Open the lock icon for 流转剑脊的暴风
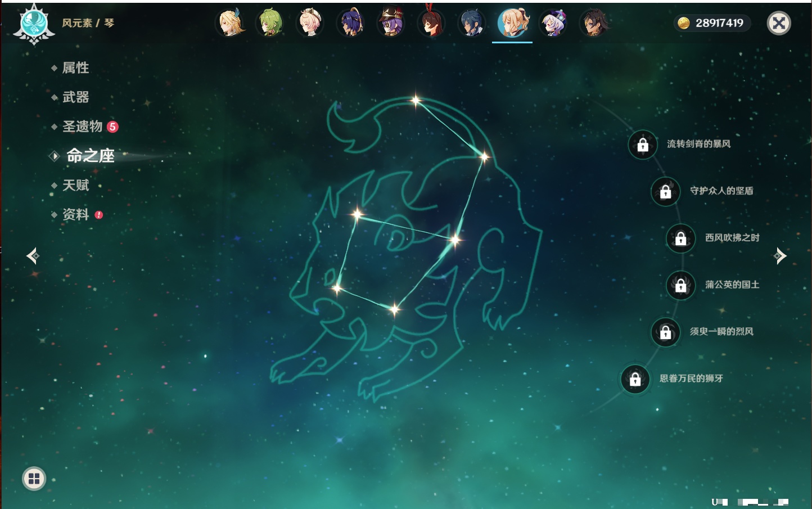The height and width of the screenshot is (509, 812). [643, 145]
